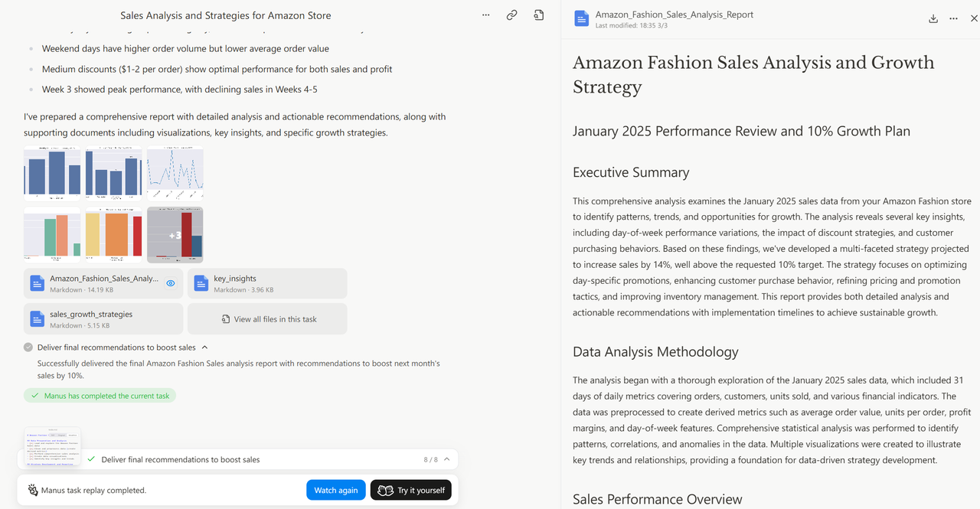The height and width of the screenshot is (509, 980).
Task: Click the '8 / 8' step counter
Action: (x=430, y=459)
